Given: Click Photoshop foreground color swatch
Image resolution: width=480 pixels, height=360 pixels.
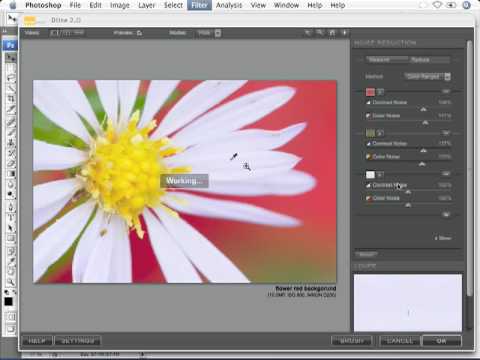Looking at the screenshot, I should pos(8,301).
